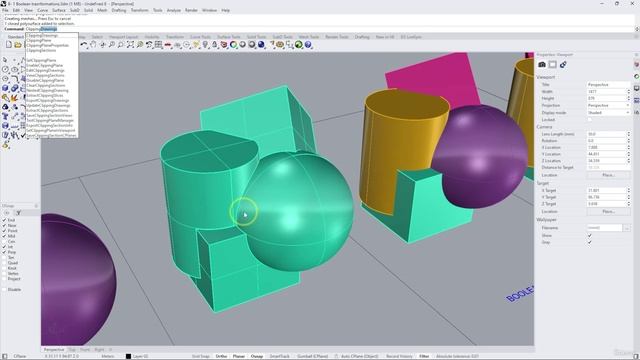Switch to the Solid Tools tab
The width and height of the screenshot is (640, 360).
(256, 37)
